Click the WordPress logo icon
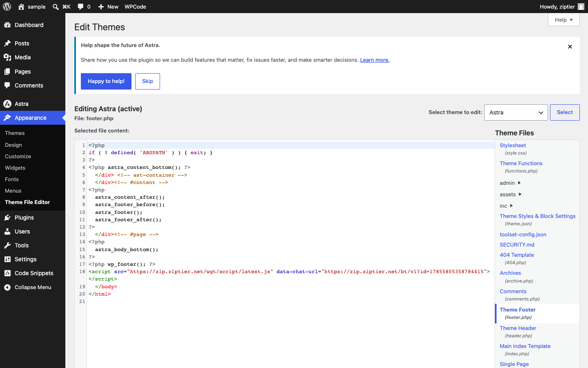The image size is (588, 368). tap(7, 7)
